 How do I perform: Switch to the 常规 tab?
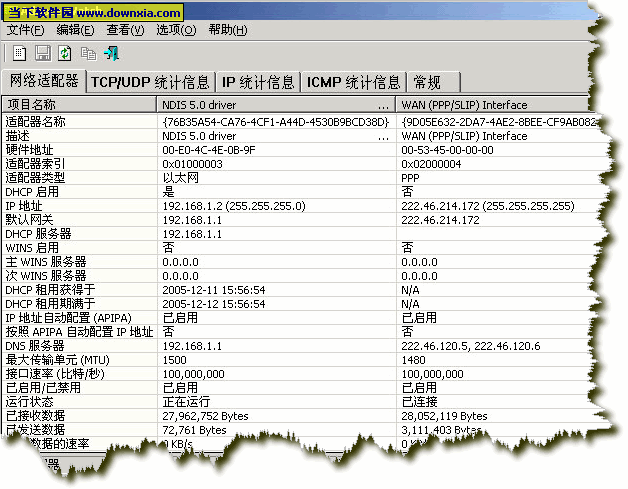pos(426,82)
